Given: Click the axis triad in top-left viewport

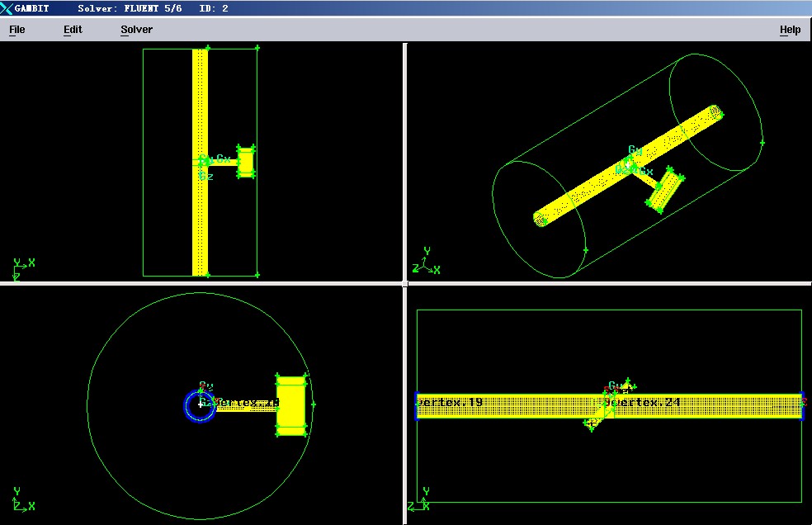Looking at the screenshot, I should (21, 268).
